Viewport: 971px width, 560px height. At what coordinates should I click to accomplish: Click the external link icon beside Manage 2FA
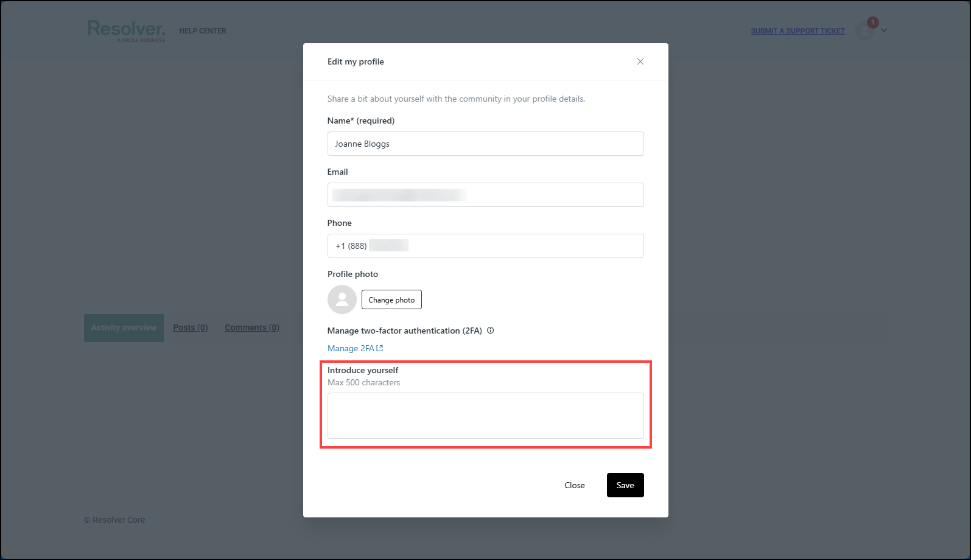click(380, 348)
